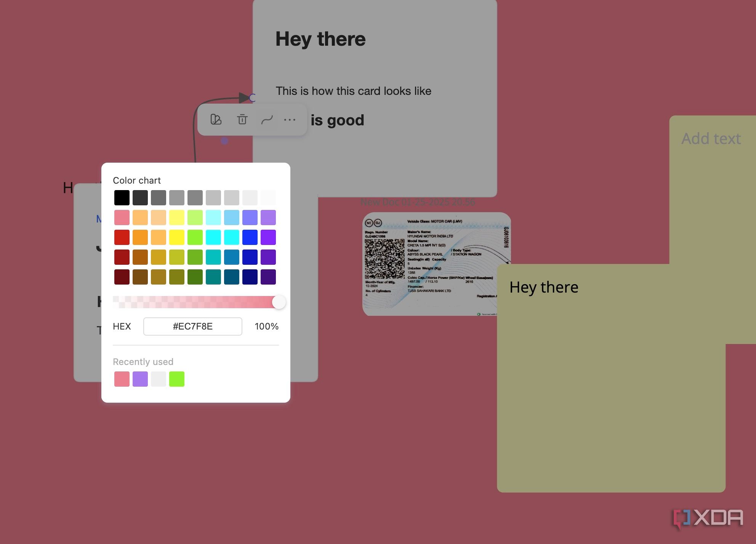Screen dimensions: 756x544
Task: Choose the bright yellow swatch
Action: pyautogui.click(x=177, y=237)
